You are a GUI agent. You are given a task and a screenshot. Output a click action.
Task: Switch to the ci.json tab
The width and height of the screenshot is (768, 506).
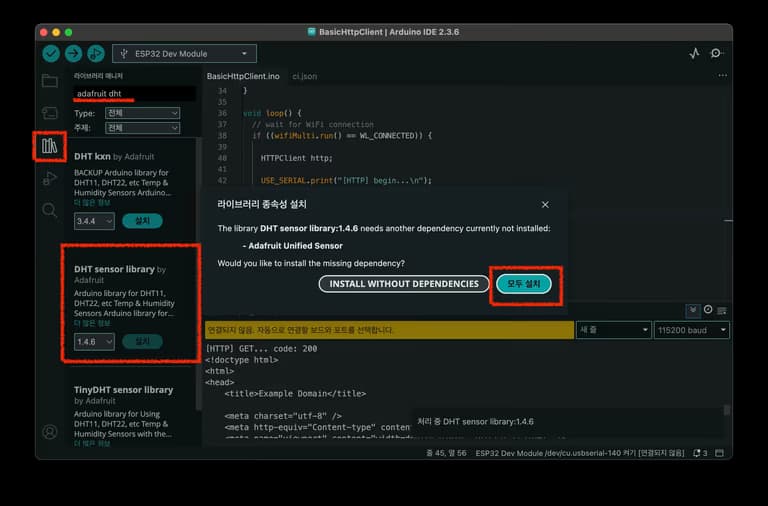tap(304, 76)
